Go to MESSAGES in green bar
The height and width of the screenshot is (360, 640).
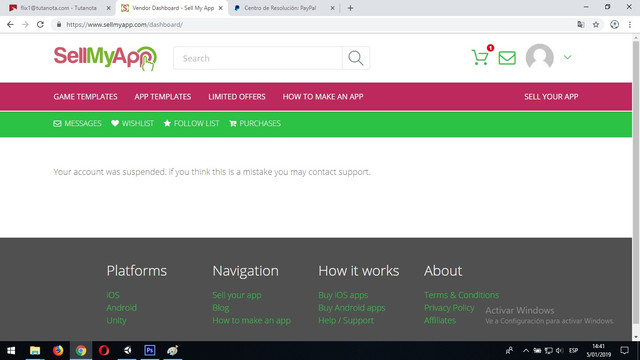pos(78,123)
